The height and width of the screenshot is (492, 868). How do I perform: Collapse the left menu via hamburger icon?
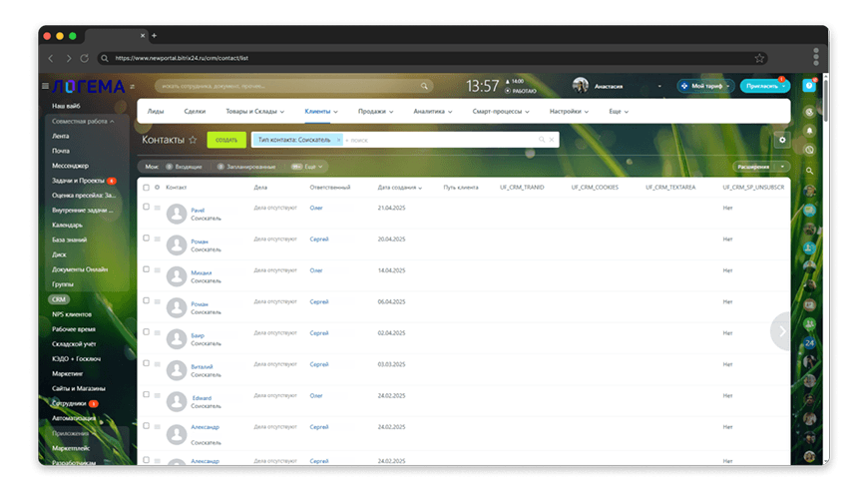(45, 86)
